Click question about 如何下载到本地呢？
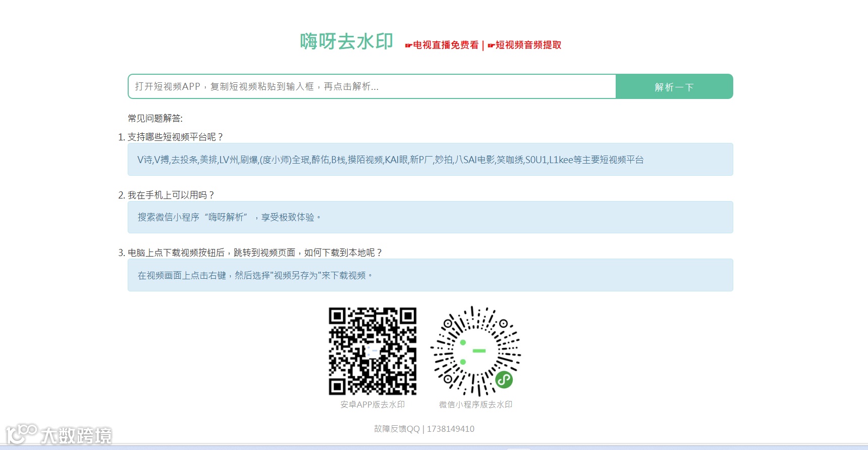 tap(255, 253)
